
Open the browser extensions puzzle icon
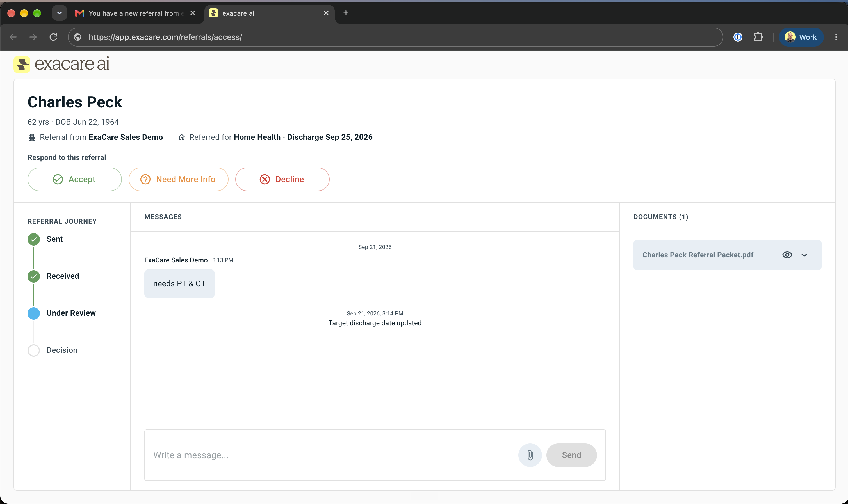click(758, 37)
